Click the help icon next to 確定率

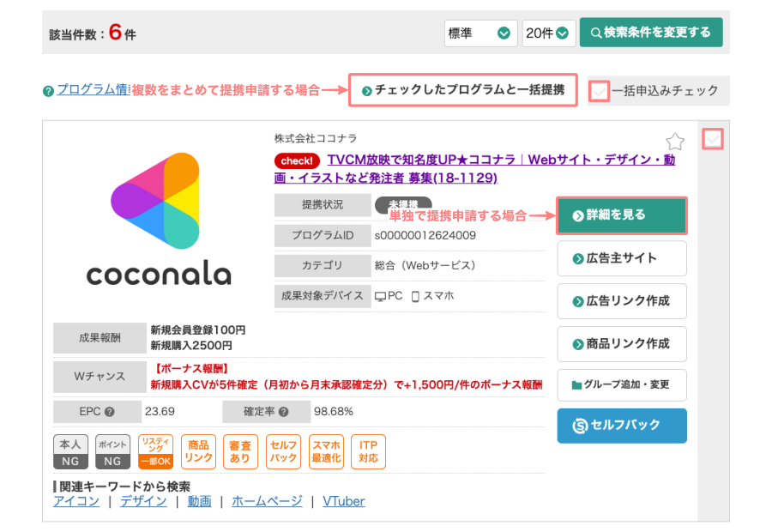tap(283, 412)
